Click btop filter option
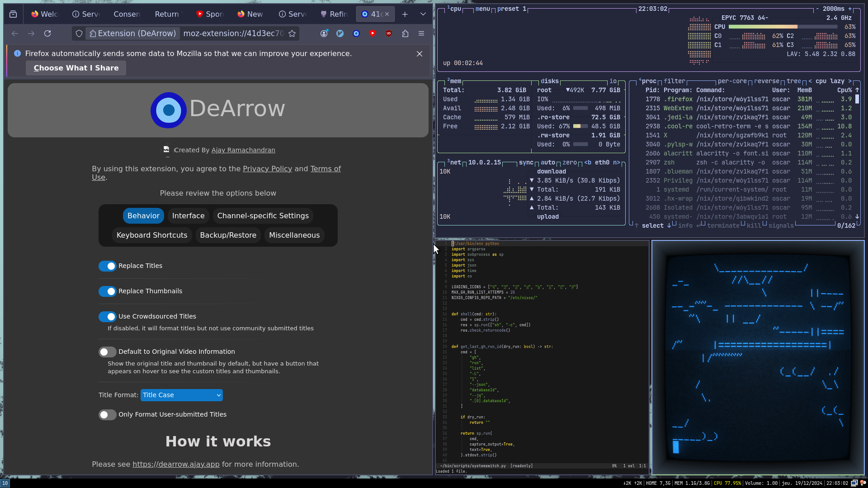Screen dimensions: 868x488 point(674,81)
